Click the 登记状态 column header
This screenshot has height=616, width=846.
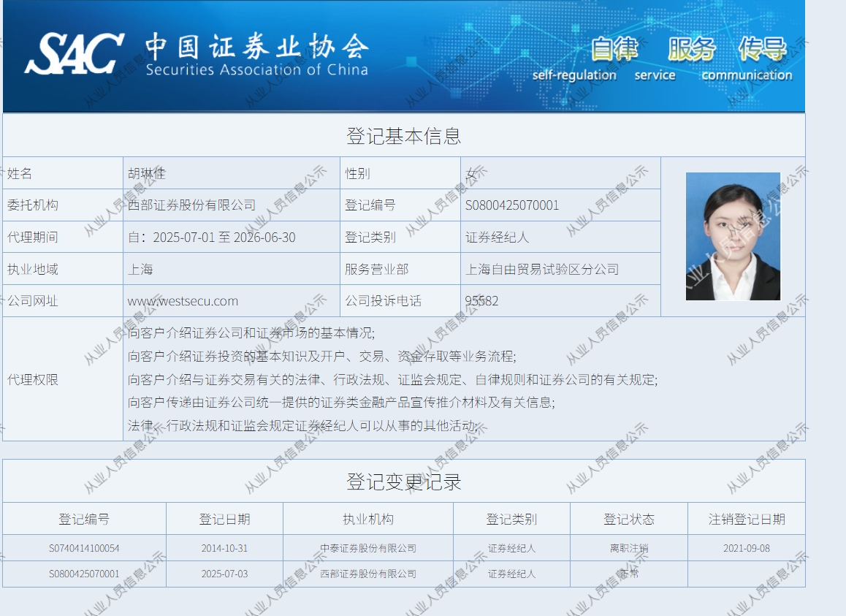[x=628, y=520]
